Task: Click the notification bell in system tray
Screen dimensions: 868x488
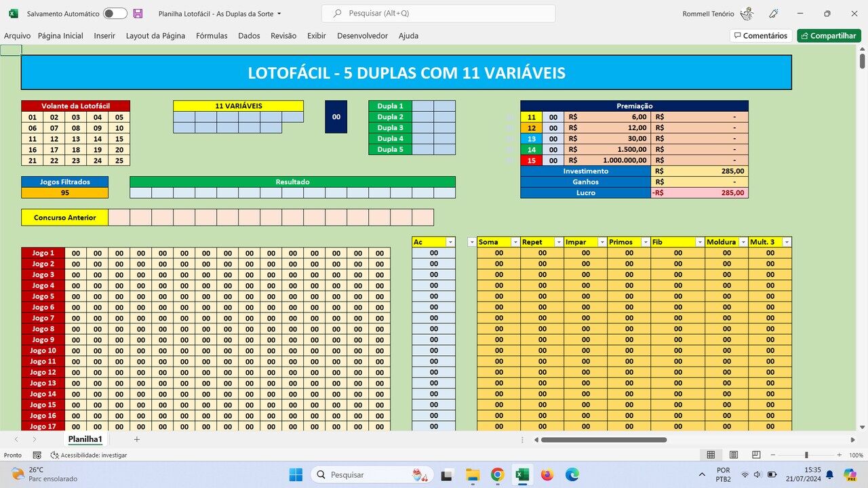Action: point(829,474)
